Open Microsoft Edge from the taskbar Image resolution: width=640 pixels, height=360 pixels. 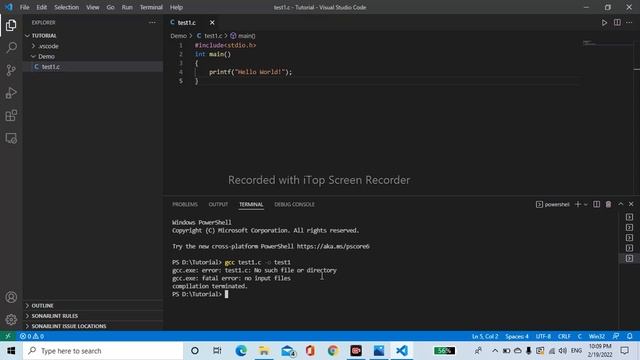[241, 351]
